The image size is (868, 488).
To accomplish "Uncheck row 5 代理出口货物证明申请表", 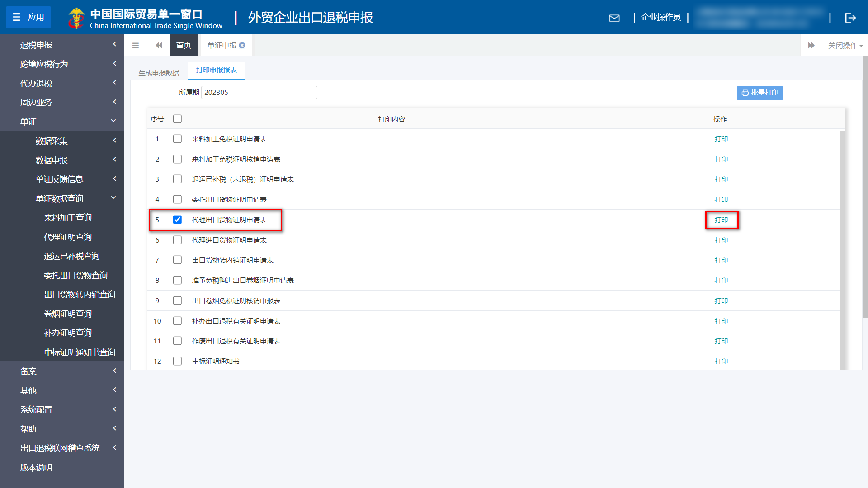I will [177, 220].
